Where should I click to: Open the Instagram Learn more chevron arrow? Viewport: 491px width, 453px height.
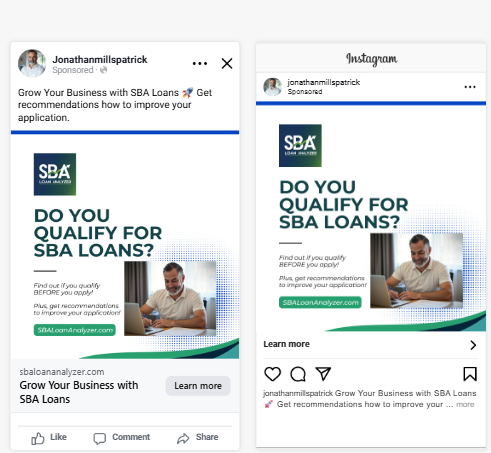click(x=473, y=345)
